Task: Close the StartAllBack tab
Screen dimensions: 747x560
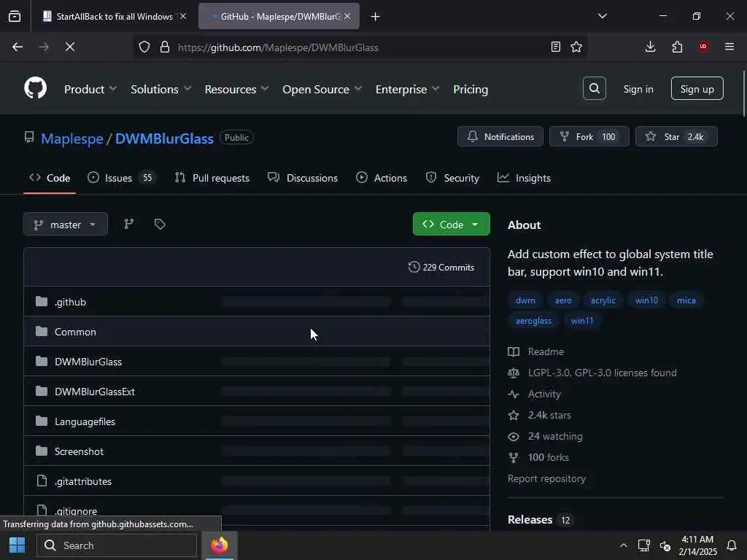Action: click(183, 16)
